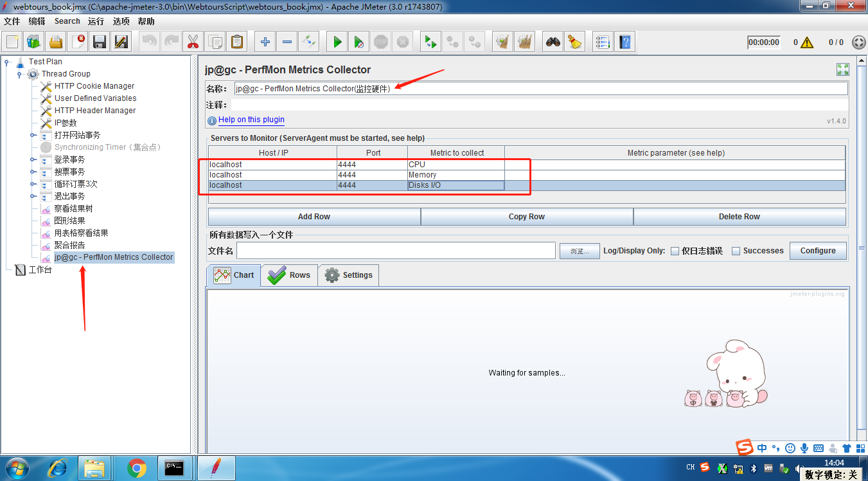This screenshot has height=481, width=868.
Task: Open the 选项 menu
Action: (121, 21)
